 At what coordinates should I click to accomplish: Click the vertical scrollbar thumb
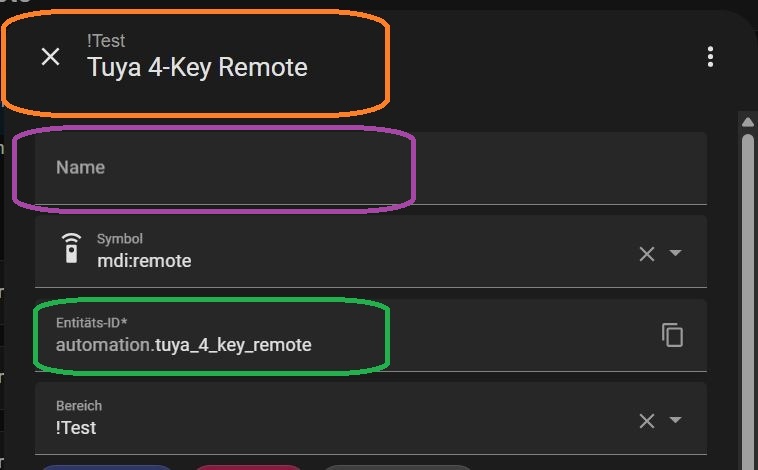point(748,300)
